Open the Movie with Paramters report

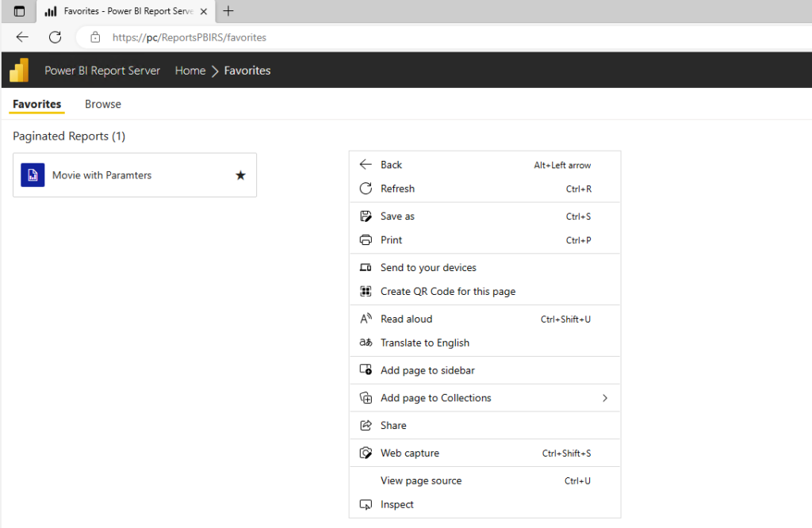pos(135,175)
